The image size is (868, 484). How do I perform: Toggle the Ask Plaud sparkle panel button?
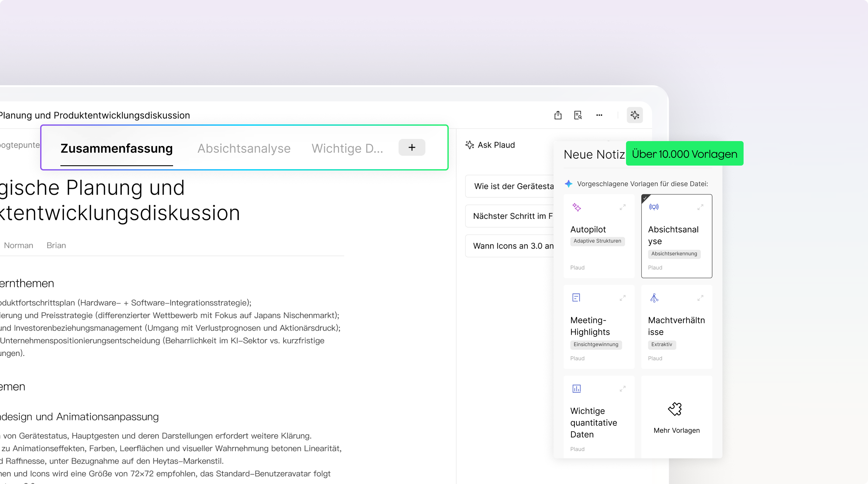(635, 115)
